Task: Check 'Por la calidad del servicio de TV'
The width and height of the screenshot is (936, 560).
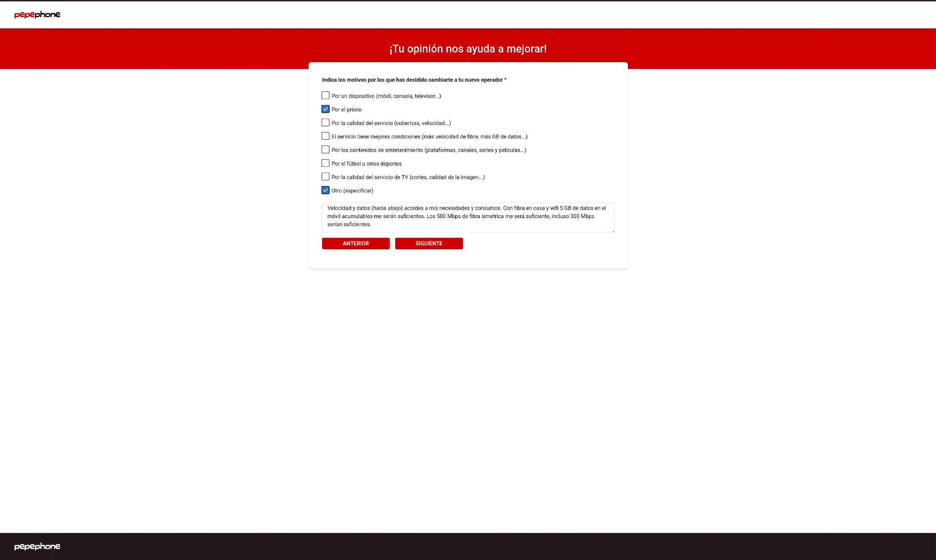Action: 325,177
